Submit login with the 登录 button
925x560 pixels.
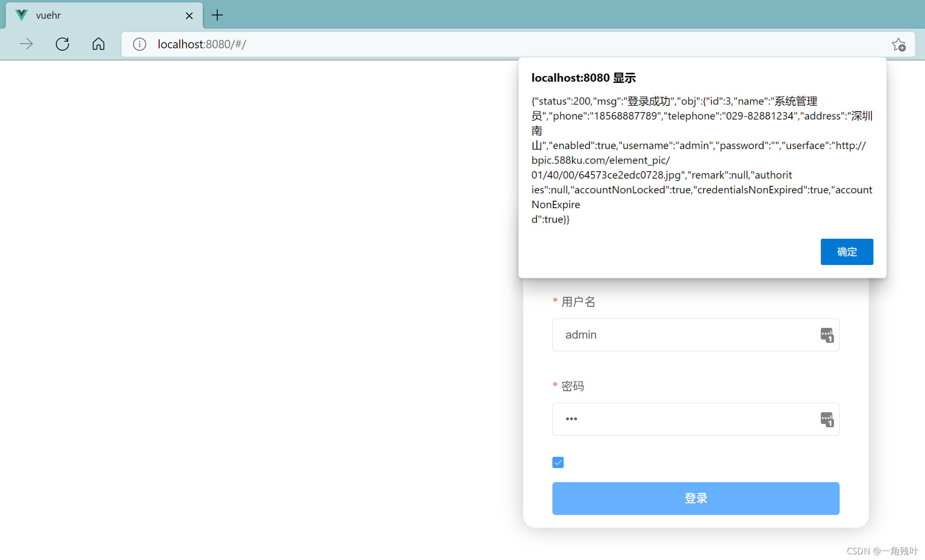click(x=696, y=498)
